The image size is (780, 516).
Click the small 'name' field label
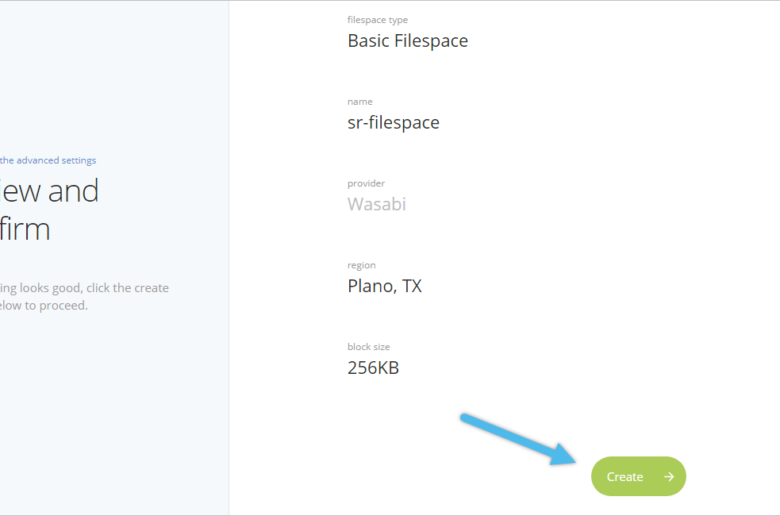(360, 102)
